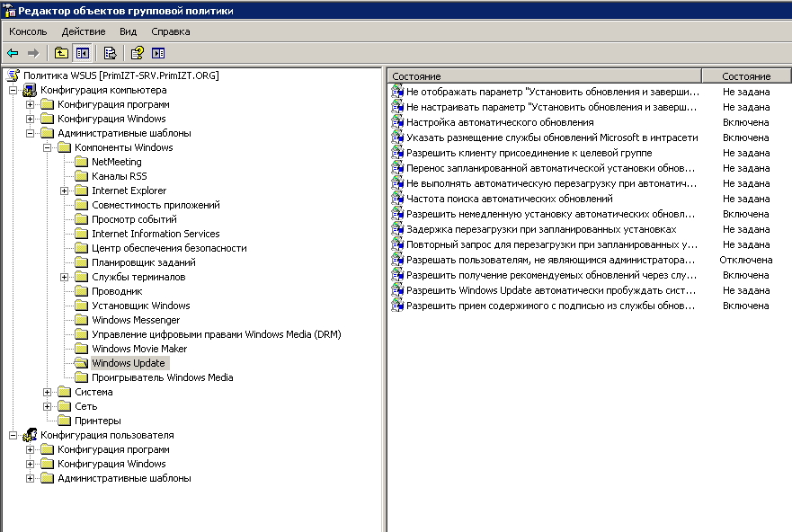The image size is (792, 532).
Task: Click the policy icon for Частота поиска автоматических обновлений
Action: (397, 199)
